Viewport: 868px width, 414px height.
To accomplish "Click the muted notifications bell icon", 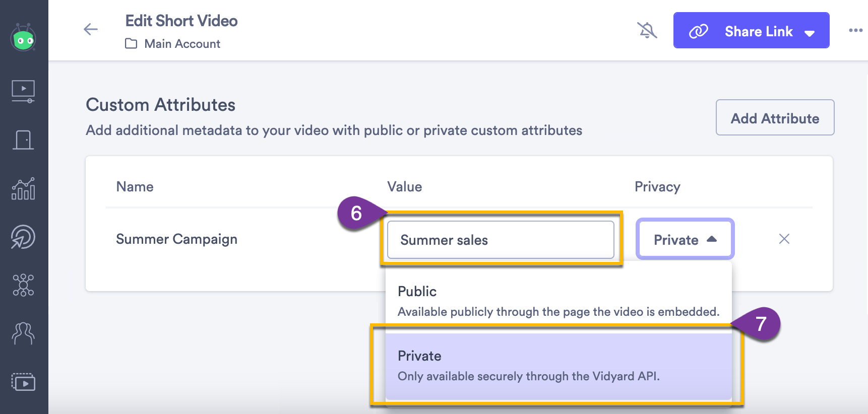I will [647, 30].
